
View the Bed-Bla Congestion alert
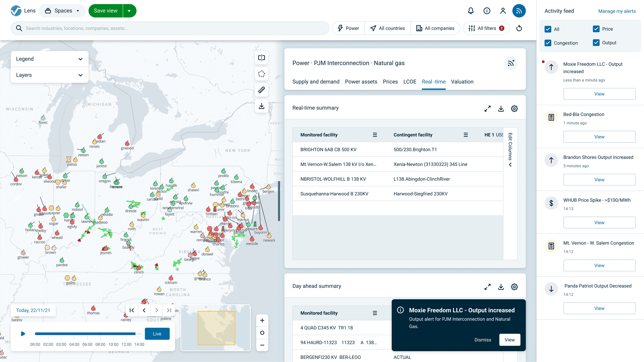[x=599, y=137]
